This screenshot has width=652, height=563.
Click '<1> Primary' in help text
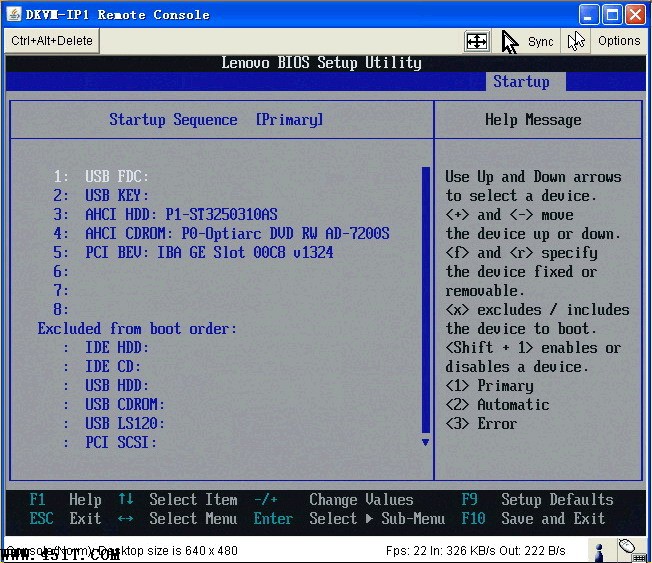pos(489,385)
